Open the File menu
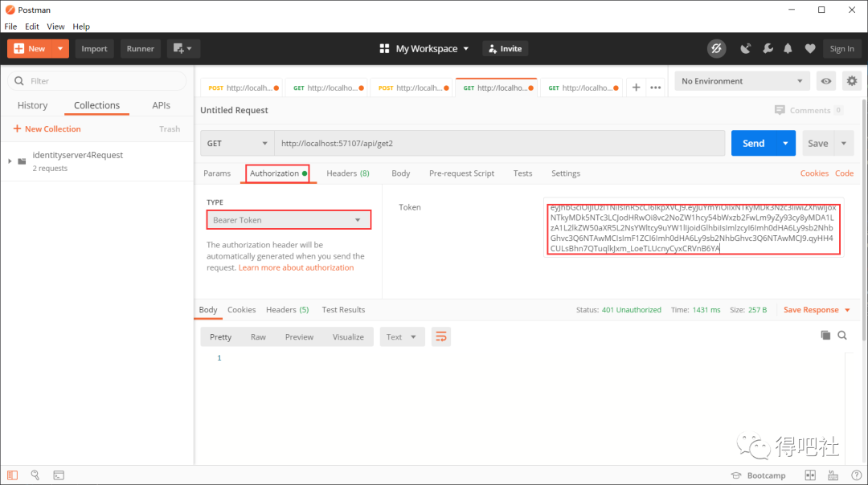Viewport: 868px width, 485px height. [x=10, y=26]
